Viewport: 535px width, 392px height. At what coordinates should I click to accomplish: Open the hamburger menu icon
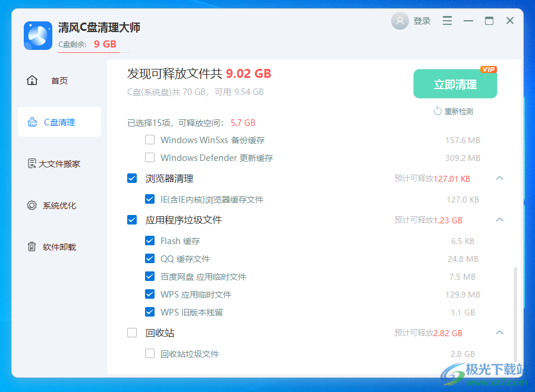pyautogui.click(x=447, y=20)
